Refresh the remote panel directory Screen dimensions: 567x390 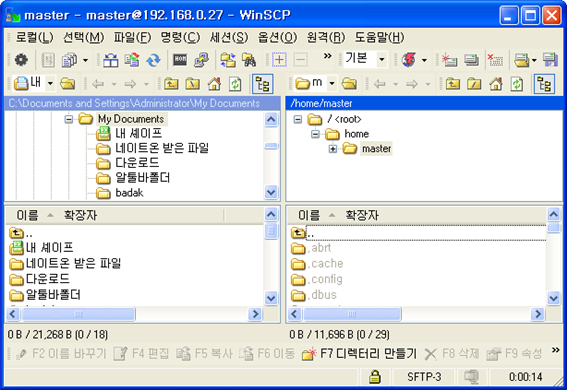click(x=517, y=84)
